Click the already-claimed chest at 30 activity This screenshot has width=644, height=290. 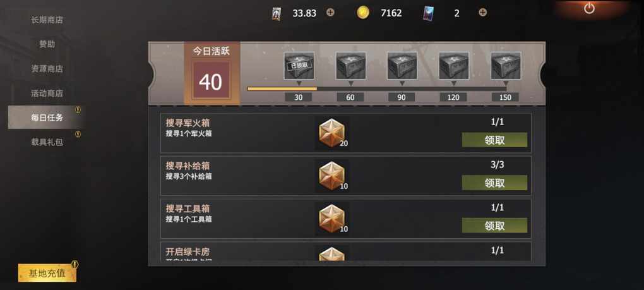click(299, 66)
